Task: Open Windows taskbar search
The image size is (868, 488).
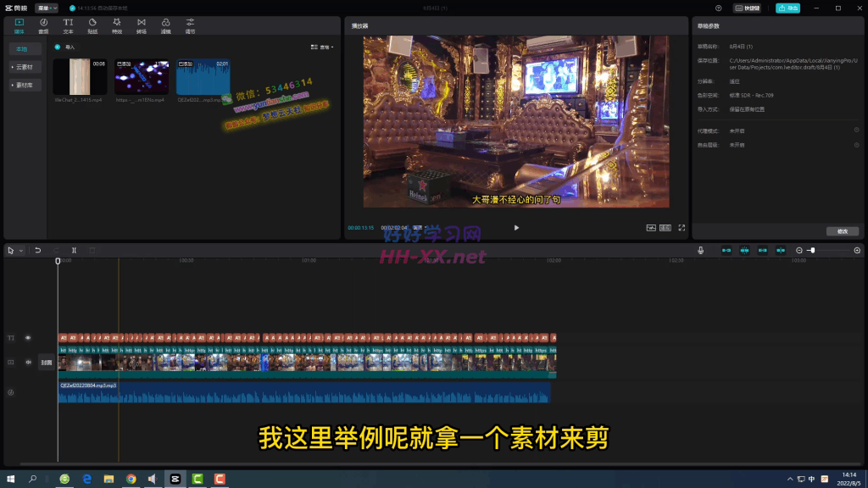Action: (x=33, y=479)
